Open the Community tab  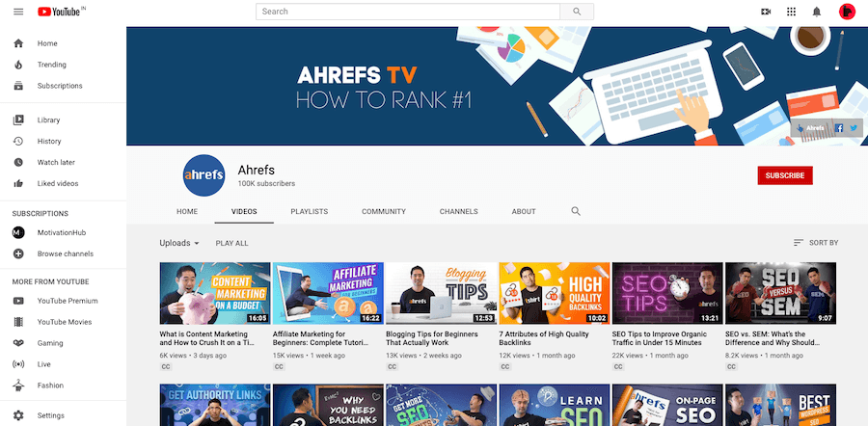[x=384, y=211]
